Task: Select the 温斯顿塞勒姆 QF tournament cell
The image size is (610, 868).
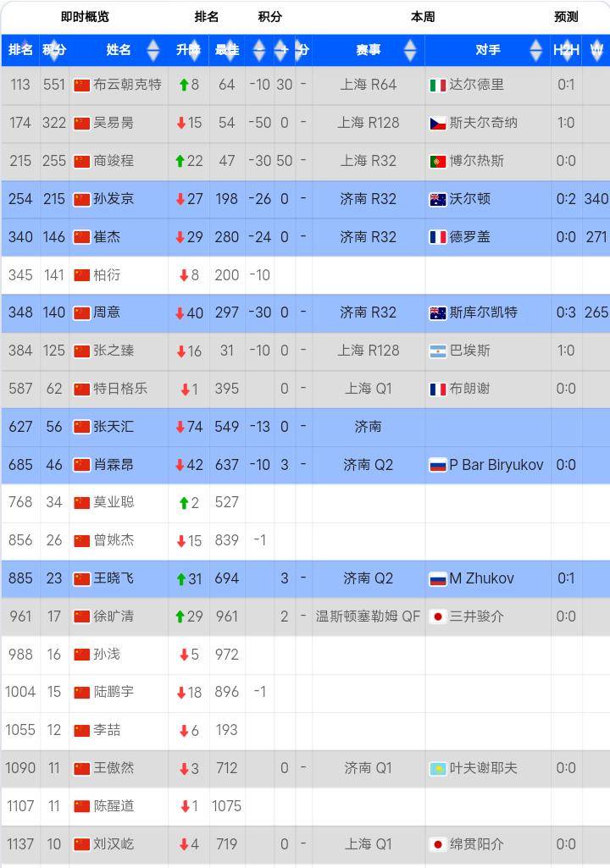Action: click(368, 616)
